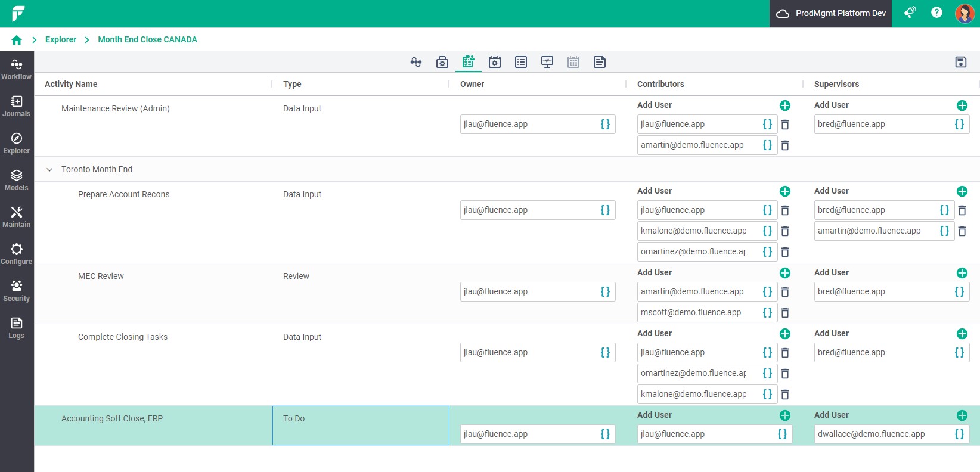Open the Security sidebar section
This screenshot has width=980, height=472.
[x=17, y=291]
